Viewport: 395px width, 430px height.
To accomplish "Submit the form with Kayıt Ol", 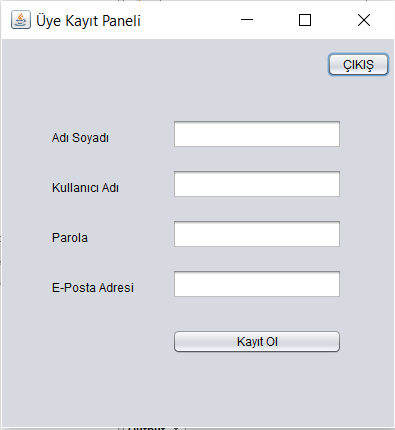I will [257, 342].
